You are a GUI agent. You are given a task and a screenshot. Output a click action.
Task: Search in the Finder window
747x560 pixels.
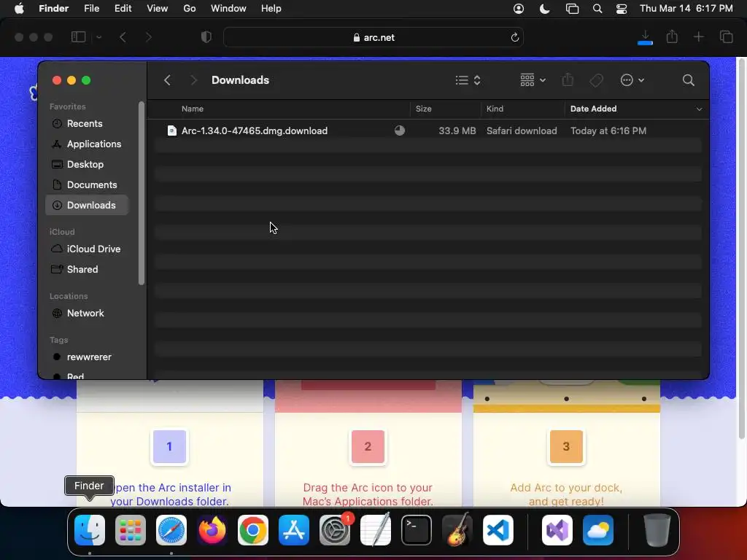(688, 80)
